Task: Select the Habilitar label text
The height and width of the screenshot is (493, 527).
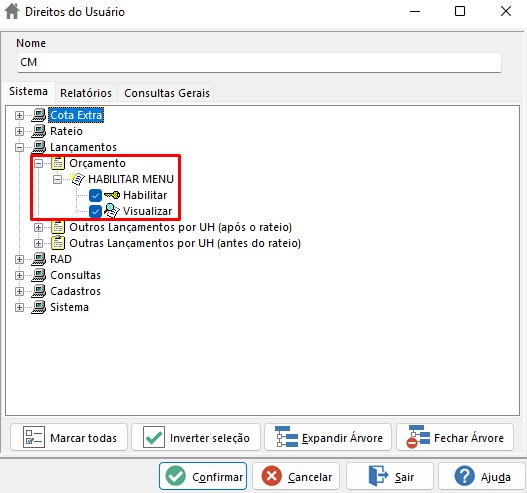Action: [145, 195]
